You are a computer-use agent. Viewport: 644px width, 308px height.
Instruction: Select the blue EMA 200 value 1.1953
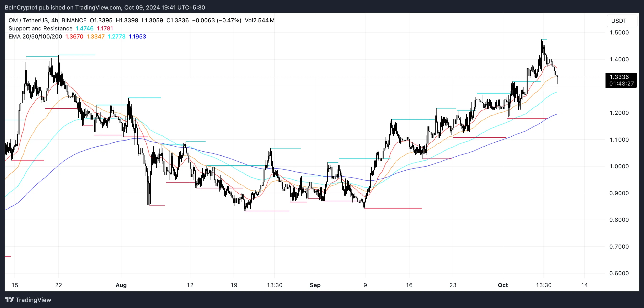(137, 37)
